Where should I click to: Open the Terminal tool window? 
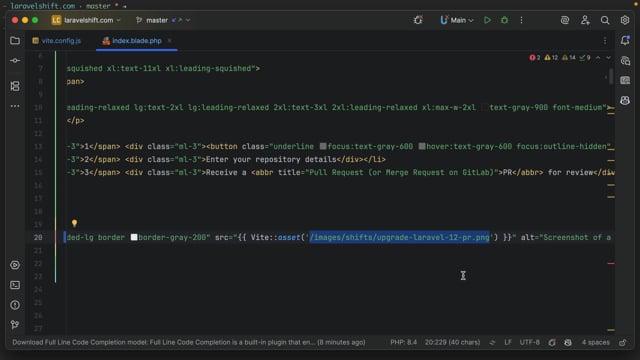tap(15, 285)
